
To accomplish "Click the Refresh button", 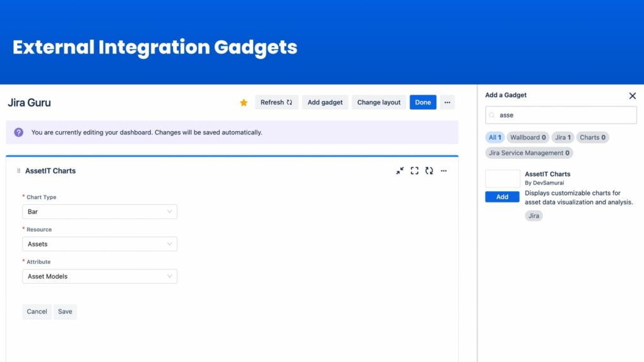I will pos(277,102).
